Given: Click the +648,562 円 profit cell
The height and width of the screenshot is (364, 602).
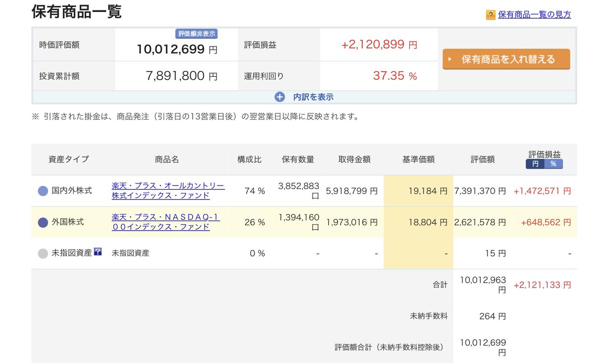Looking at the screenshot, I should (546, 222).
